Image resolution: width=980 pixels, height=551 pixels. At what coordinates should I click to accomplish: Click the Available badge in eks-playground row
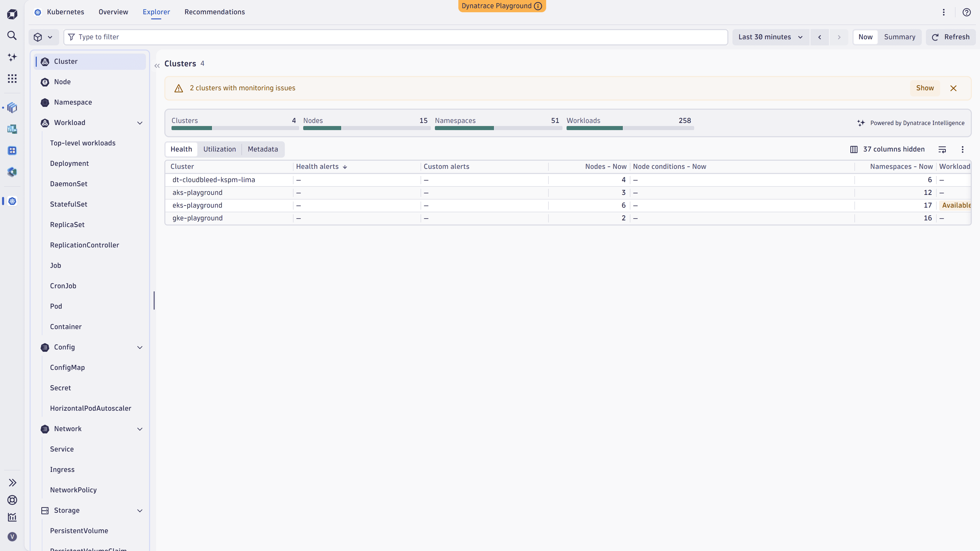(956, 205)
